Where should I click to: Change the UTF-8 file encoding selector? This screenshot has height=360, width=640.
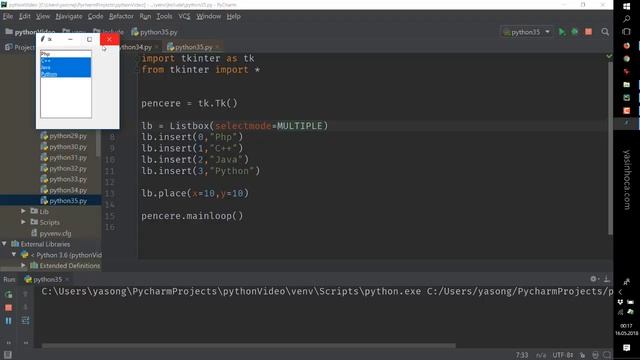[x=562, y=355]
